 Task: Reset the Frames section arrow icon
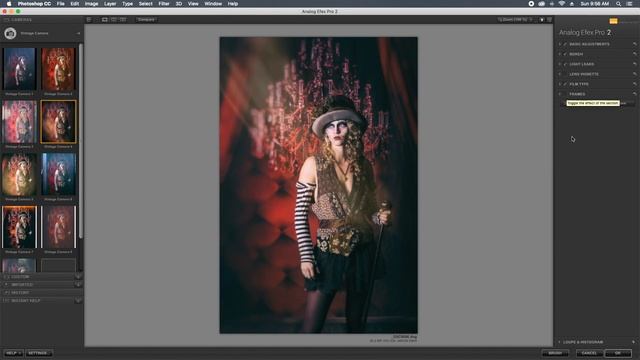(635, 94)
